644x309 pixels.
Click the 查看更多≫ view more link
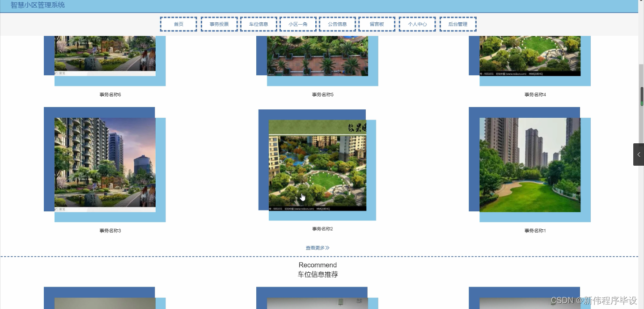[318, 247]
